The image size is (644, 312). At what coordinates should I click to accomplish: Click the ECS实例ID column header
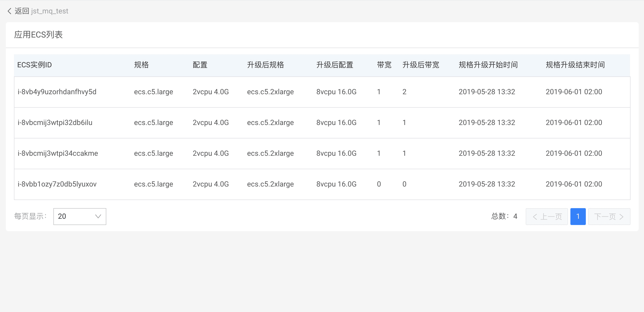[x=34, y=65]
